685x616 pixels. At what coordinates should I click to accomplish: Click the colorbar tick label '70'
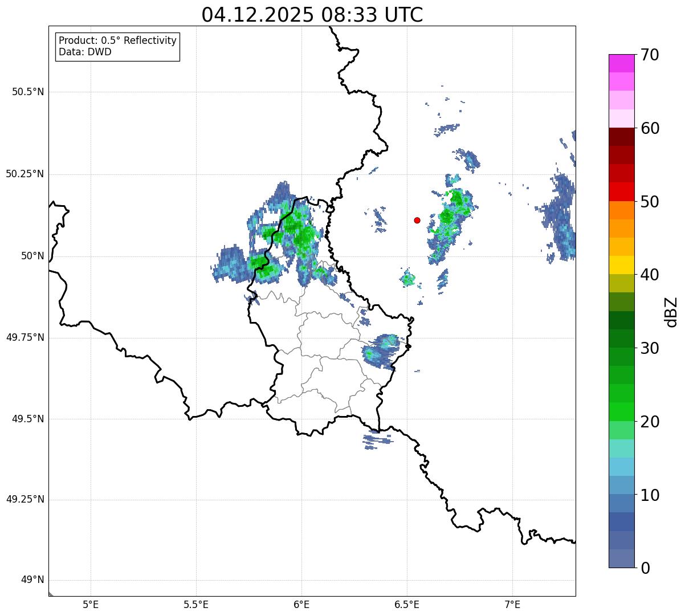click(x=649, y=55)
